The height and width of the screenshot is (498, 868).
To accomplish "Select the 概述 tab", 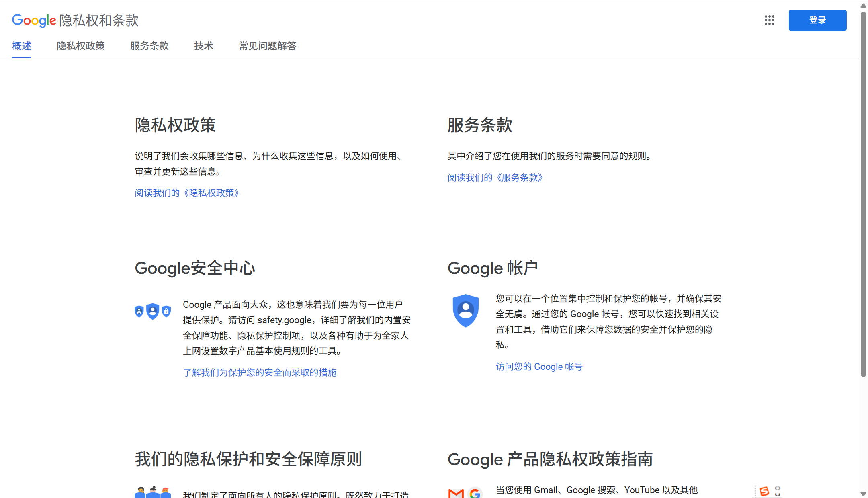I will pyautogui.click(x=21, y=46).
